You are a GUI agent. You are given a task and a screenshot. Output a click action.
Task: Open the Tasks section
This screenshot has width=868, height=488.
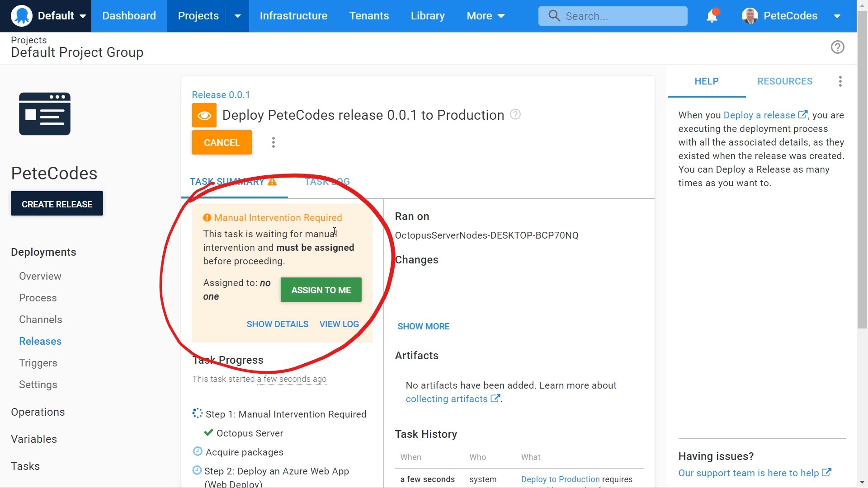(x=25, y=466)
